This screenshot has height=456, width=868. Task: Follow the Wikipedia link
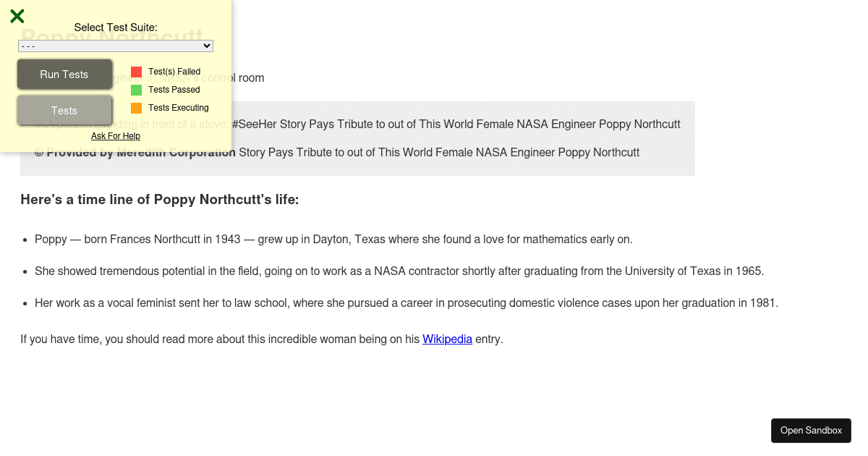447,339
